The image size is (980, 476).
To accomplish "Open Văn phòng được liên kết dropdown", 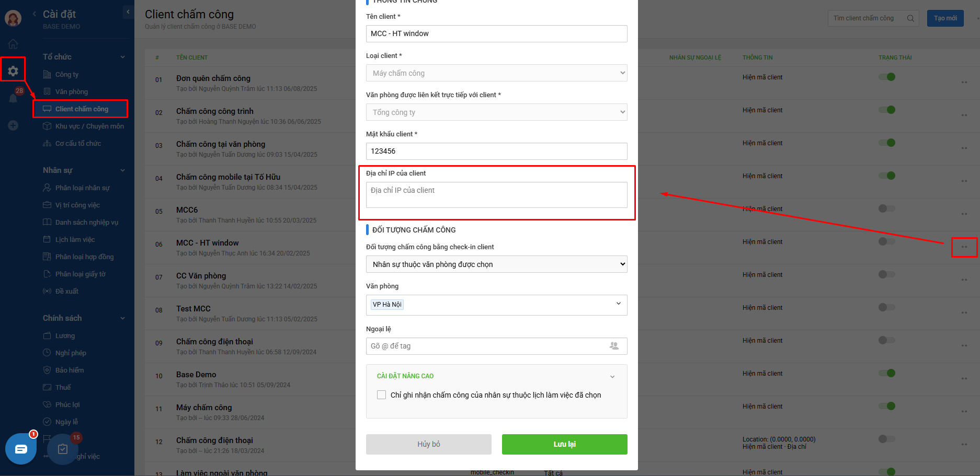I will point(497,112).
